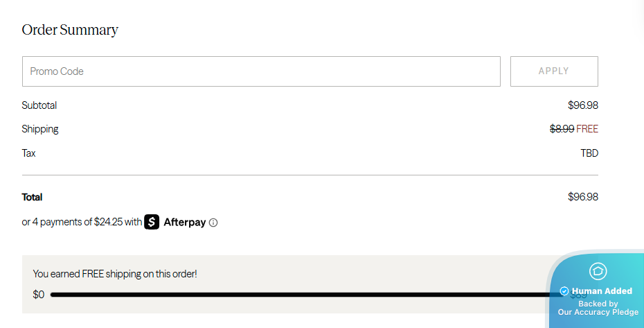Click the Afterpay info circle icon

(213, 223)
